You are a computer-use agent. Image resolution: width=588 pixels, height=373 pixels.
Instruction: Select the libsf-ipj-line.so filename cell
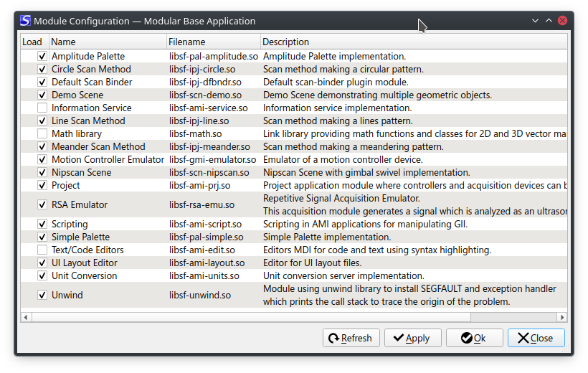pos(214,121)
